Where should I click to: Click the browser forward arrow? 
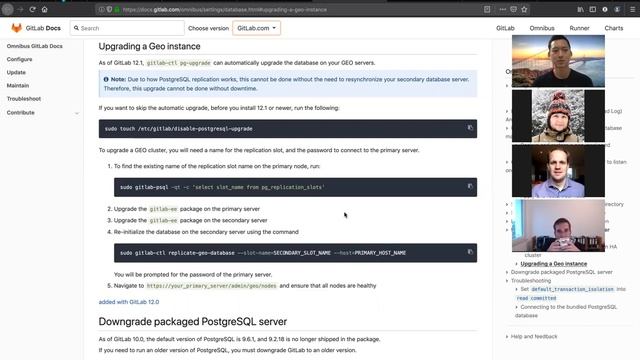click(x=20, y=9)
